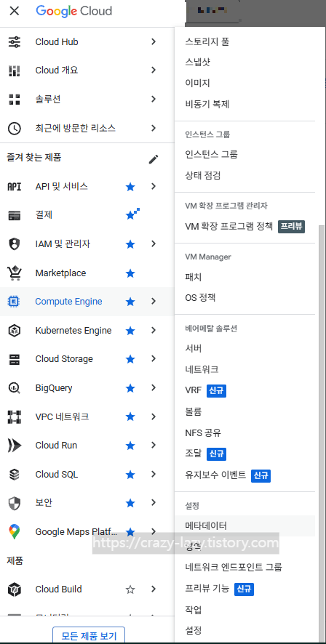Expand the Cloud Run submenu chevron
This screenshot has height=644, width=326.
click(x=154, y=446)
